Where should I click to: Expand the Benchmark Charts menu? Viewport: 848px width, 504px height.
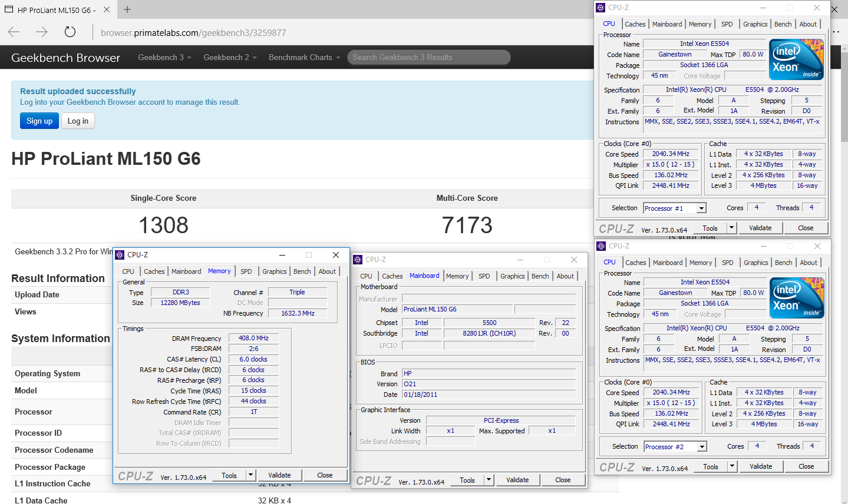click(x=305, y=57)
